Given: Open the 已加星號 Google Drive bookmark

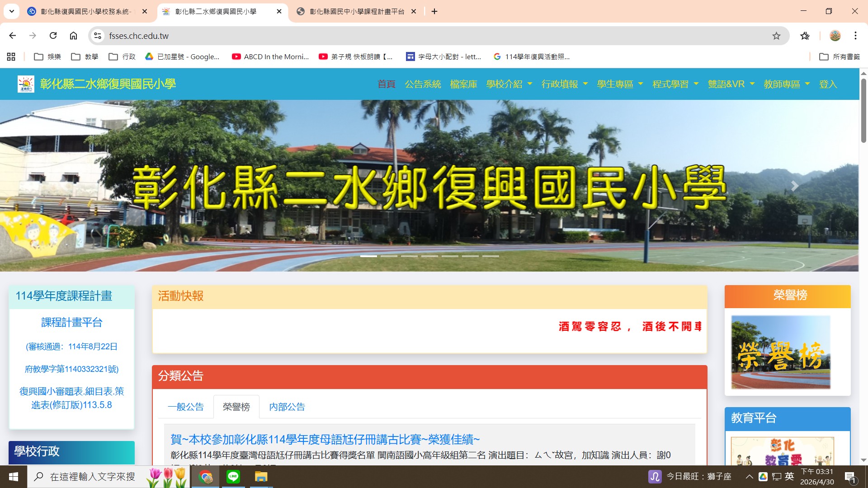Looking at the screenshot, I should [182, 56].
